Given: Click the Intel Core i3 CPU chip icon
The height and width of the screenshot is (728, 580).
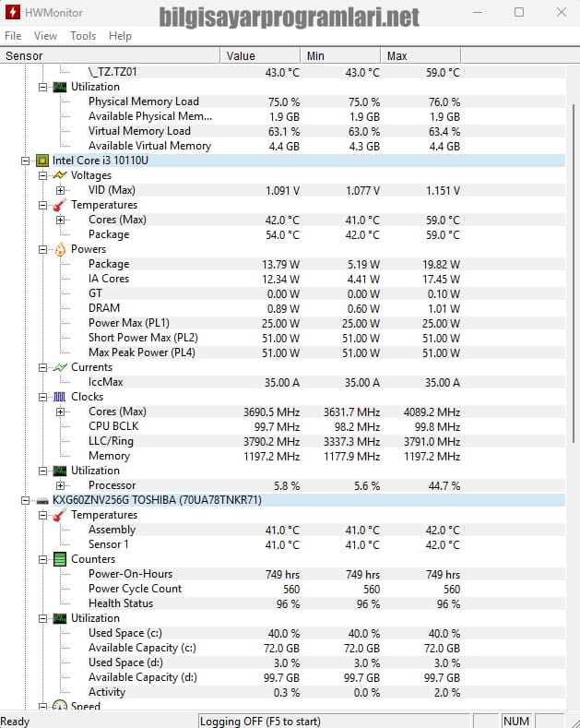Looking at the screenshot, I should (x=42, y=161).
